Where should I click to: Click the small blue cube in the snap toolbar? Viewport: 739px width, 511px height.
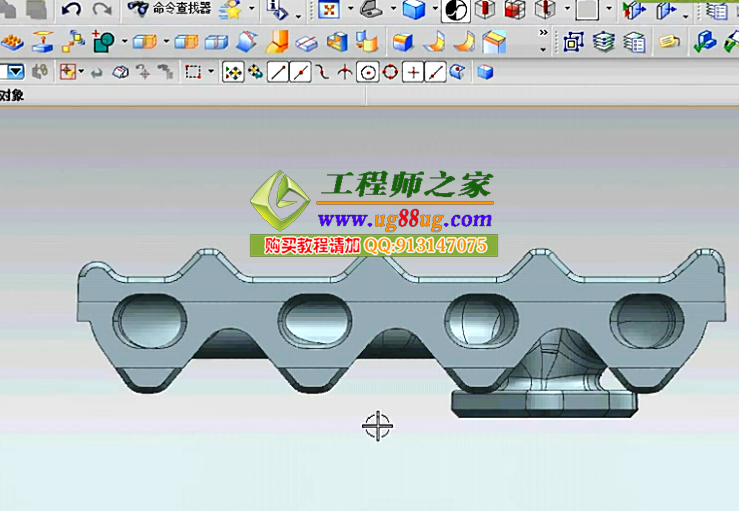485,72
